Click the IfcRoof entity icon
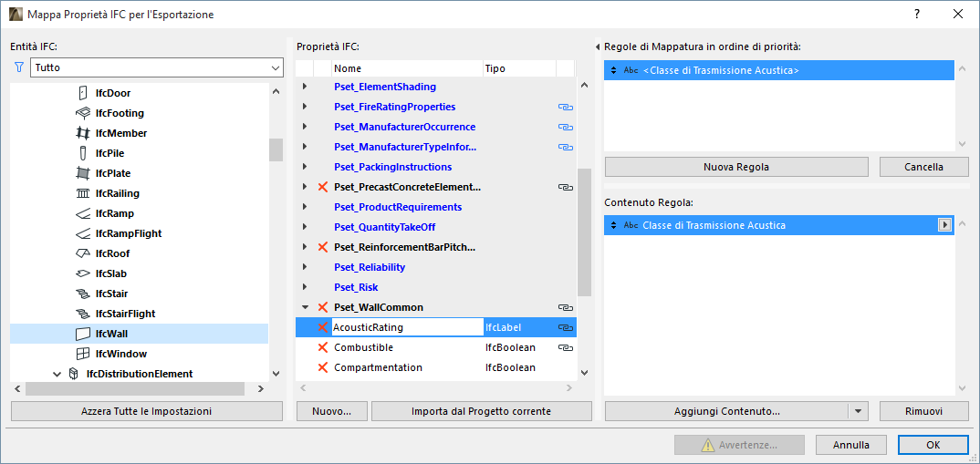Screen dimensions: 980x464 click(x=82, y=253)
